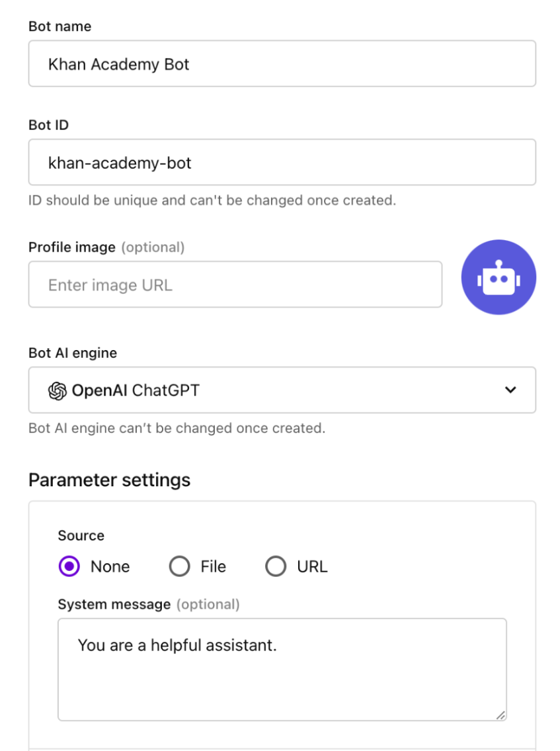The image size is (560, 751).
Task: Click the Enter image URL field
Action: [x=235, y=285]
